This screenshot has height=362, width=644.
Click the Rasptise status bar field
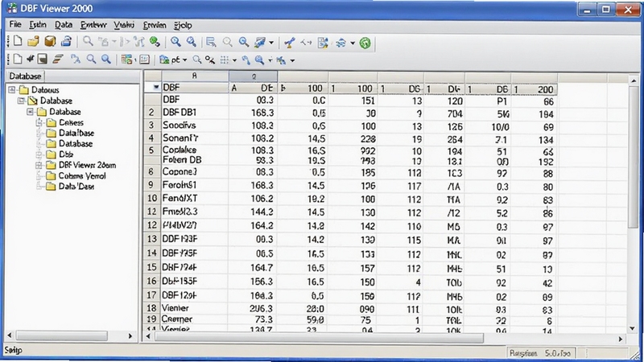[x=539, y=353]
